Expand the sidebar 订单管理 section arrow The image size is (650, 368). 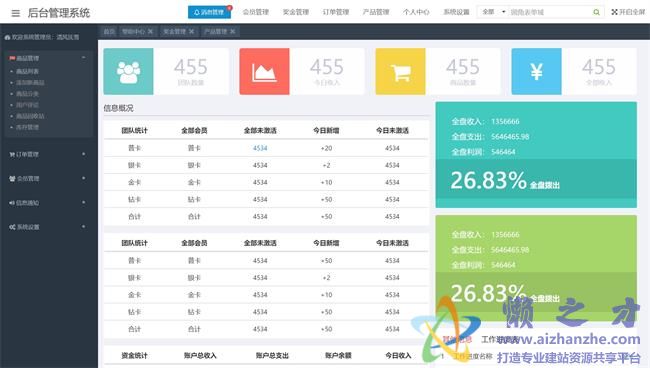[84, 154]
